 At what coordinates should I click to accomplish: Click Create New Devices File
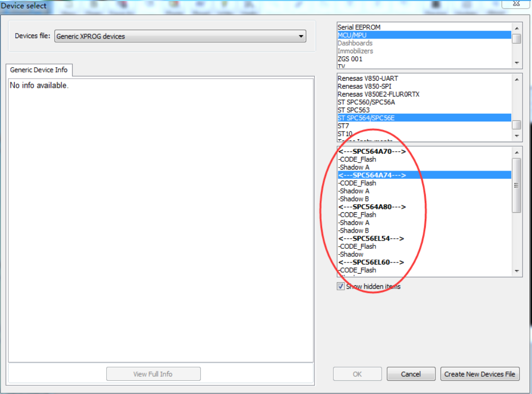click(480, 374)
